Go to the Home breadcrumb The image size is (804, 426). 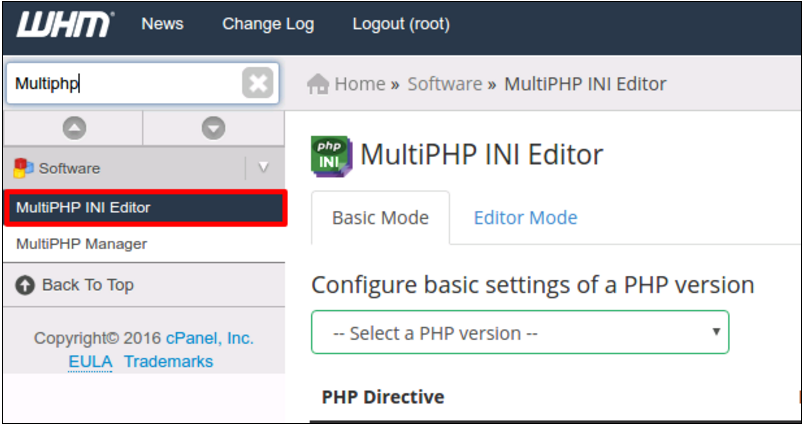360,84
